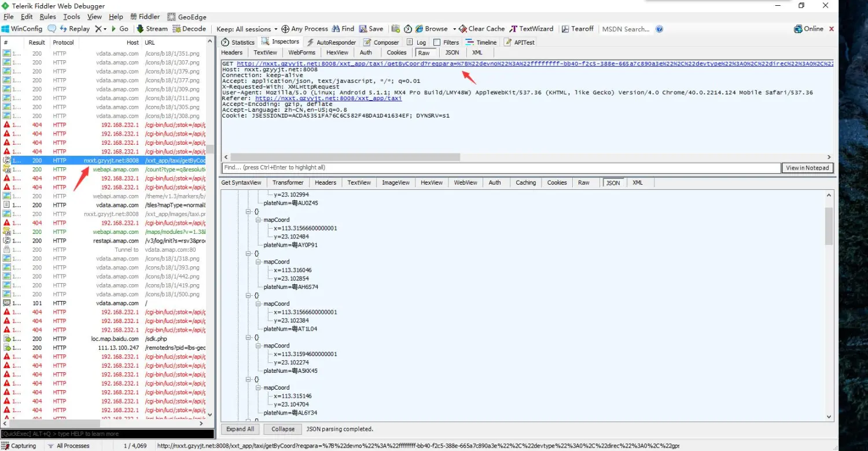Open the GeoEdge menu

[x=187, y=17]
